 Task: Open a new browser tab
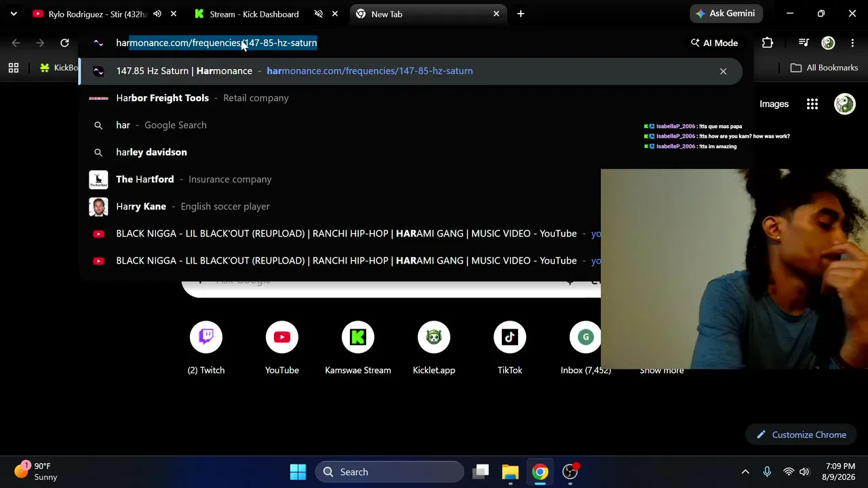[521, 14]
